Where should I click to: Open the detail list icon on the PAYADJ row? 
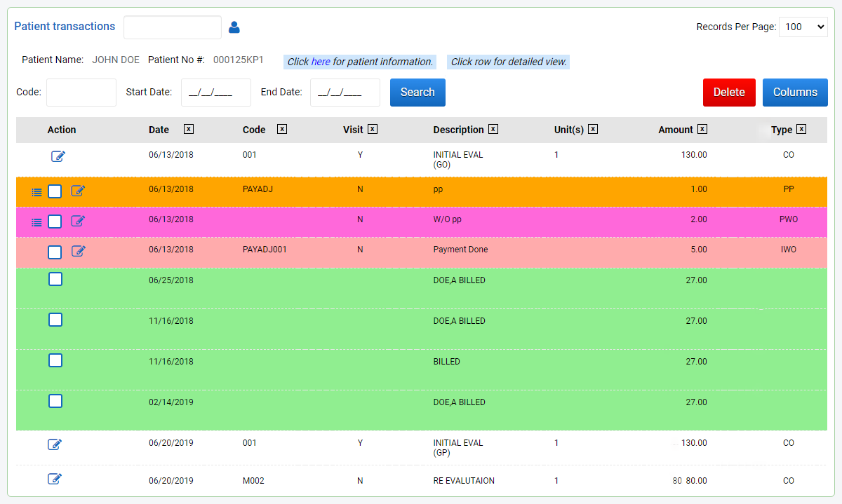coord(36,191)
